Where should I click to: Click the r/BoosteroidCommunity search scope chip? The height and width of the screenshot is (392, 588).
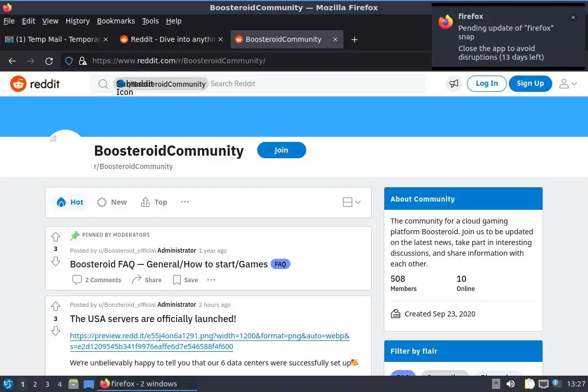(160, 84)
